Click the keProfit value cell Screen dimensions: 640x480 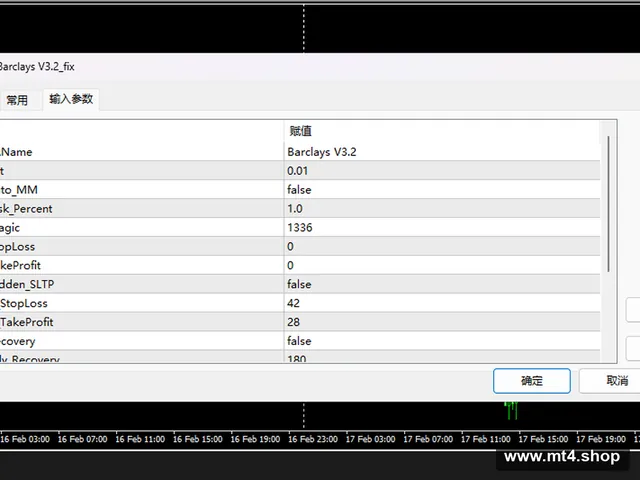coord(442,265)
